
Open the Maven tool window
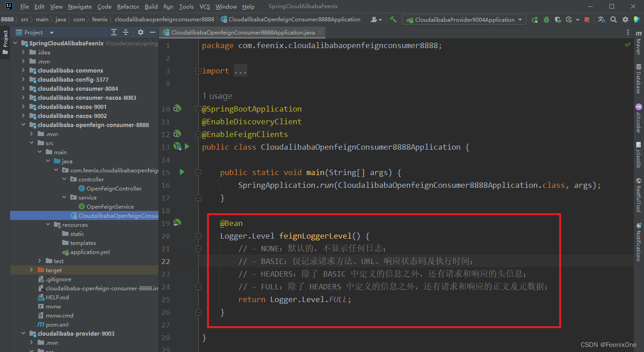(639, 43)
